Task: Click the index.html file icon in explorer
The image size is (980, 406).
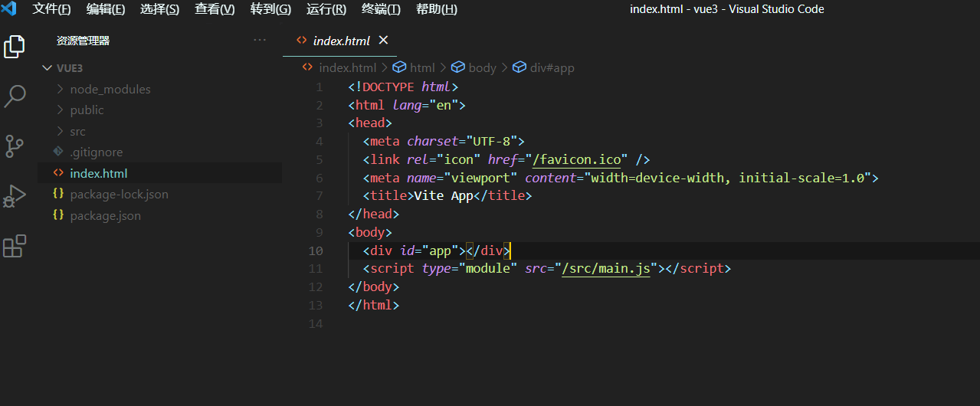Action: tap(58, 173)
